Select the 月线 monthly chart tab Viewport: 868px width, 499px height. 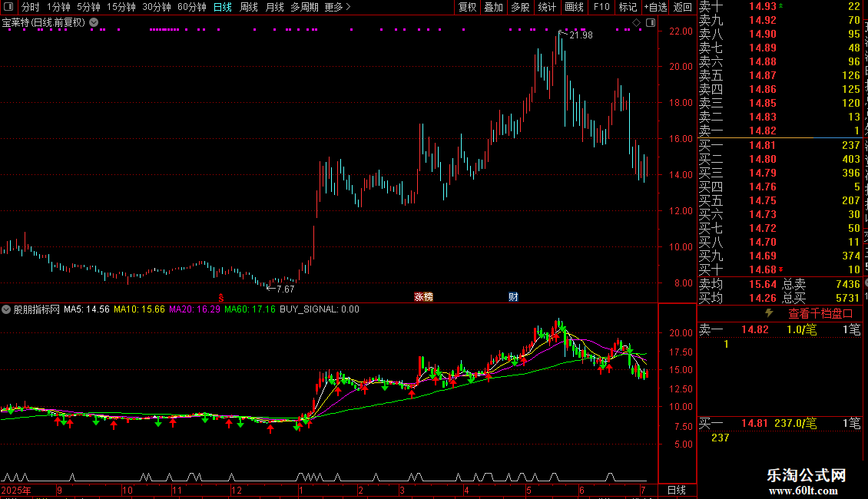coord(274,7)
